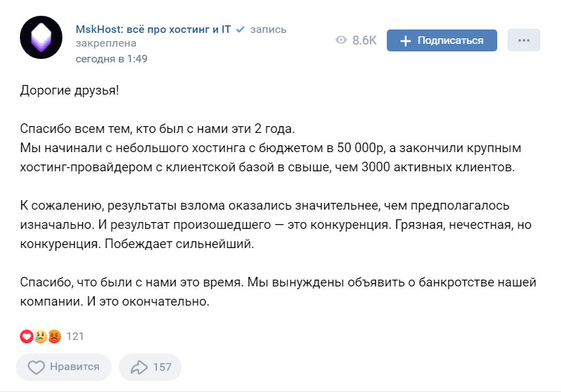Show the 121 reactions list
Screen dimensions: 561x392
(75, 336)
